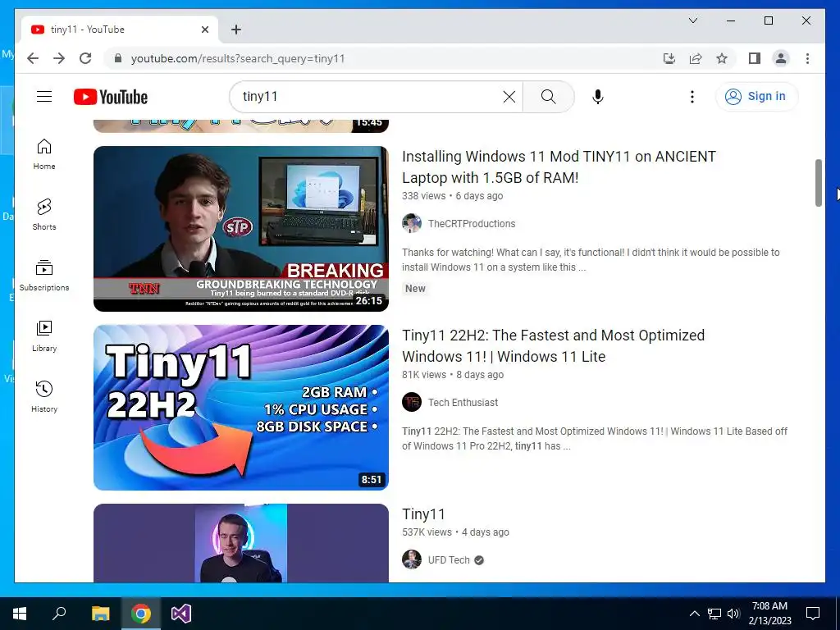This screenshot has height=630, width=840.
Task: Click the magnifier search button
Action: pyautogui.click(x=548, y=97)
